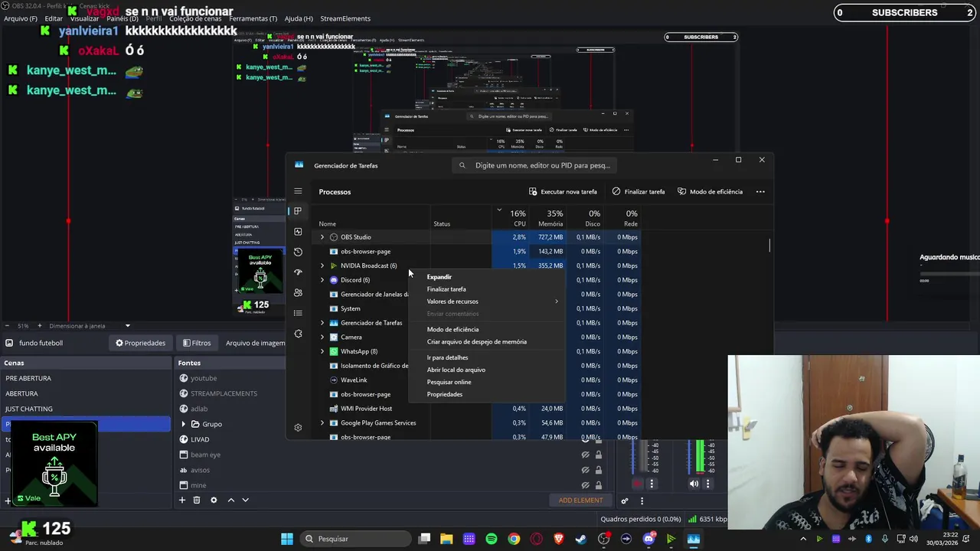
Task: Expand the OBS Studio process group
Action: click(322, 237)
